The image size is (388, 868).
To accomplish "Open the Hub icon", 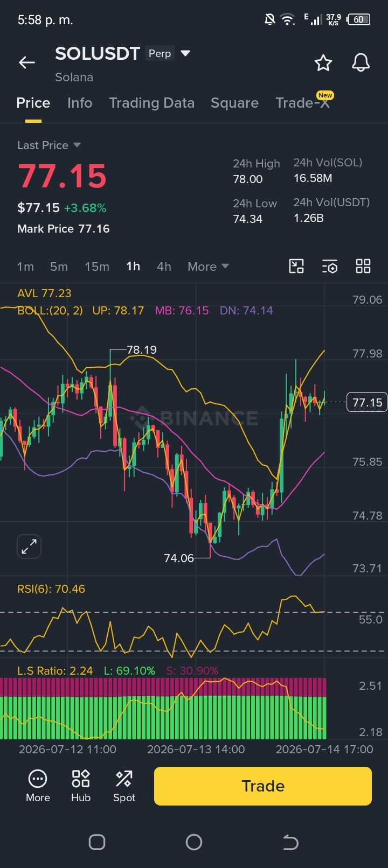I will 81,786.
